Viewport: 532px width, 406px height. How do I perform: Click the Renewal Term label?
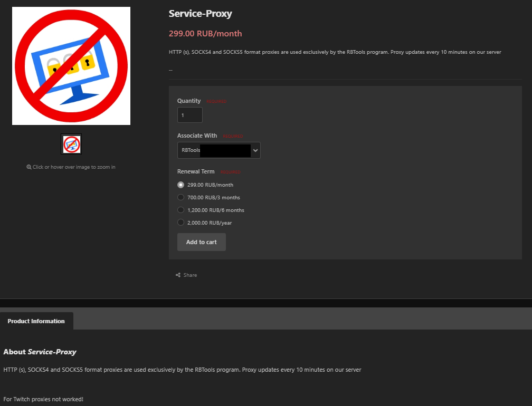(196, 171)
